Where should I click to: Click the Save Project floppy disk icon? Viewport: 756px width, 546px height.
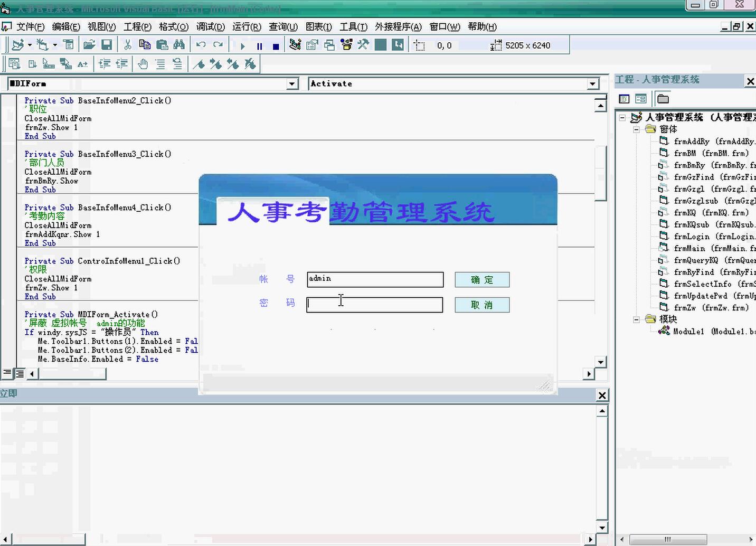click(x=107, y=45)
